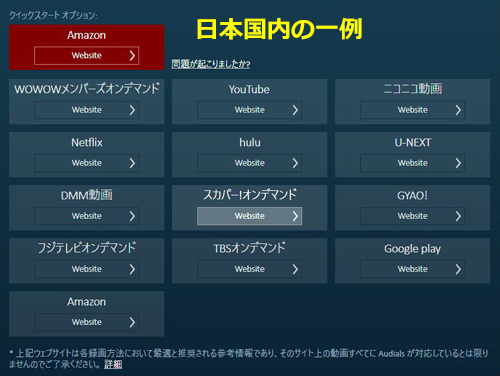Select the TBSオンデマンド card title

pos(250,248)
